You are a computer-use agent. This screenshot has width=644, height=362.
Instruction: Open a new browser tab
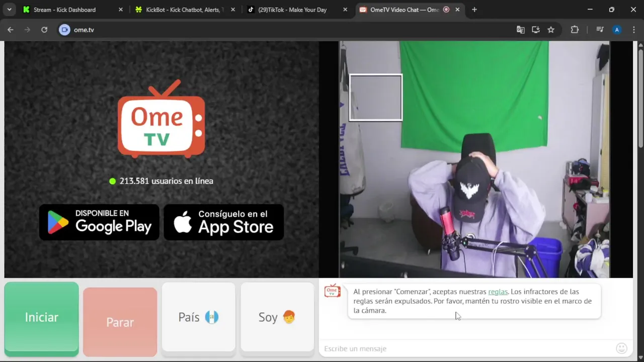(474, 10)
